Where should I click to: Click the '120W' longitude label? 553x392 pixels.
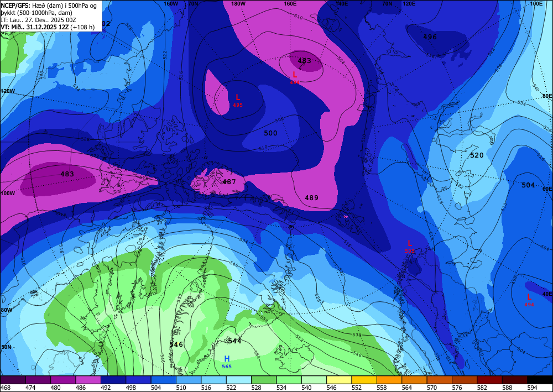(x=8, y=91)
